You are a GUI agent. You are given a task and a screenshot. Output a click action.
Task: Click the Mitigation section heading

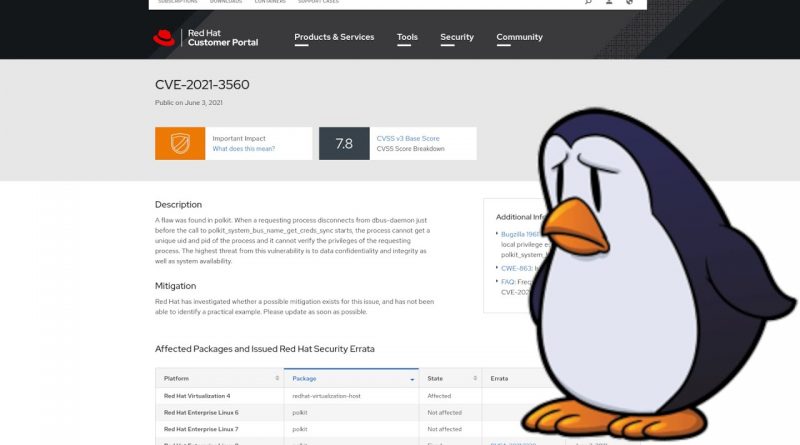pyautogui.click(x=176, y=286)
